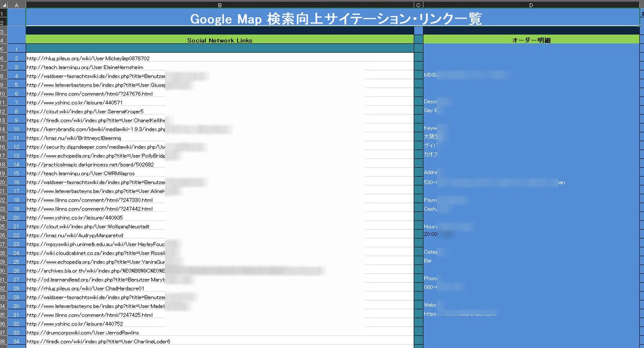Click the 'Social Network Links' header cell
Image resolution: width=644 pixels, height=348 pixels.
click(x=220, y=40)
